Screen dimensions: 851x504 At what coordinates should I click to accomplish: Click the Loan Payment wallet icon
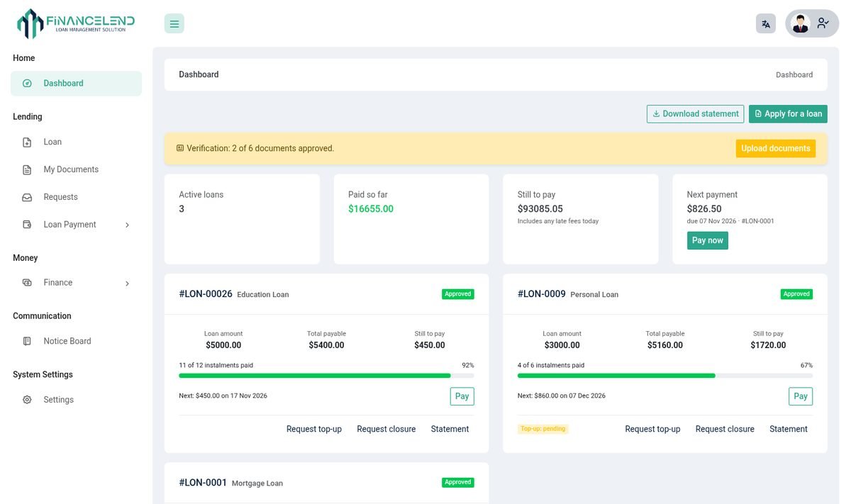[27, 225]
